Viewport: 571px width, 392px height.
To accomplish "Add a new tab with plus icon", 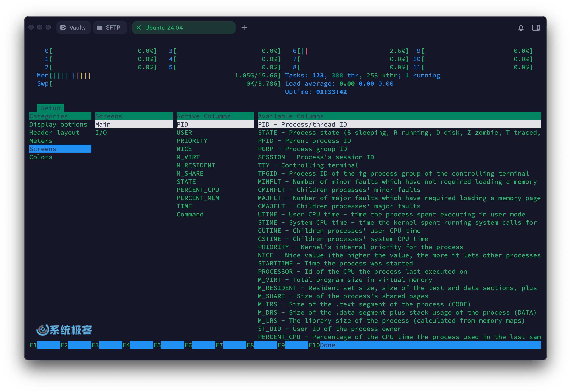I will click(x=244, y=28).
